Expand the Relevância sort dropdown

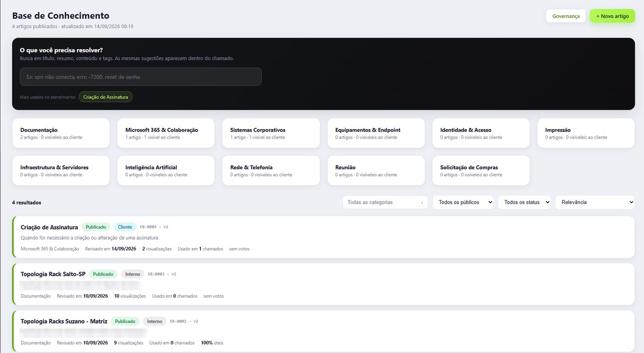pos(595,202)
